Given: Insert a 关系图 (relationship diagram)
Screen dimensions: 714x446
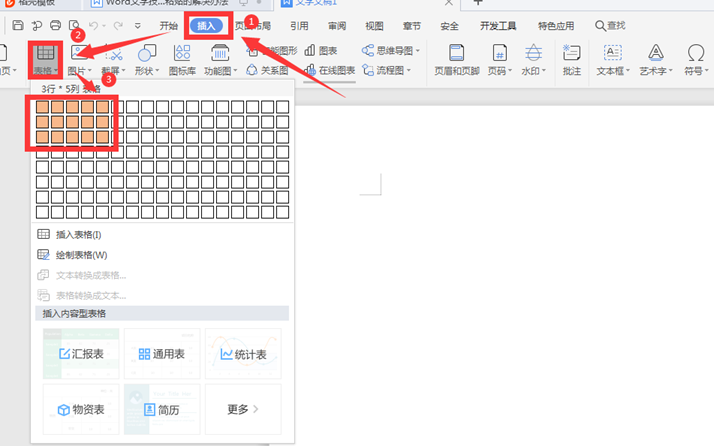Looking at the screenshot, I should tap(268, 70).
